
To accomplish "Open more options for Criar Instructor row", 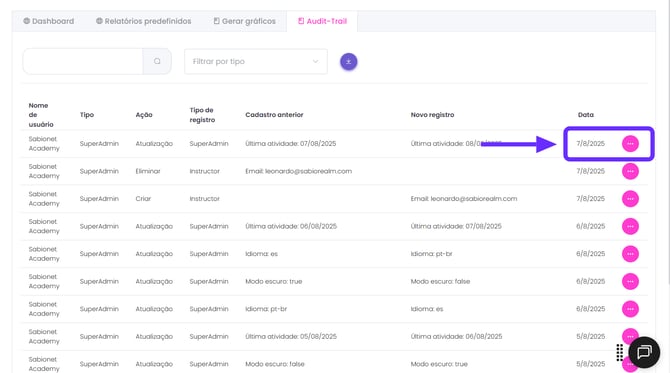I will (x=630, y=199).
